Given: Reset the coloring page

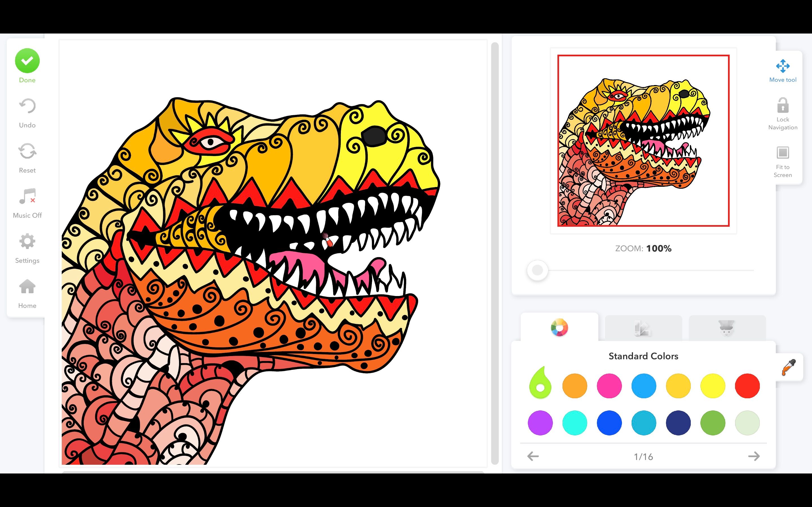Looking at the screenshot, I should 27,152.
